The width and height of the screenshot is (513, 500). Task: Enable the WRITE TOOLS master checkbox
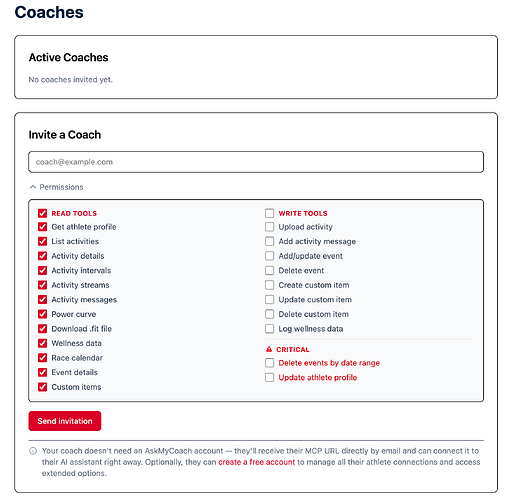click(x=270, y=213)
